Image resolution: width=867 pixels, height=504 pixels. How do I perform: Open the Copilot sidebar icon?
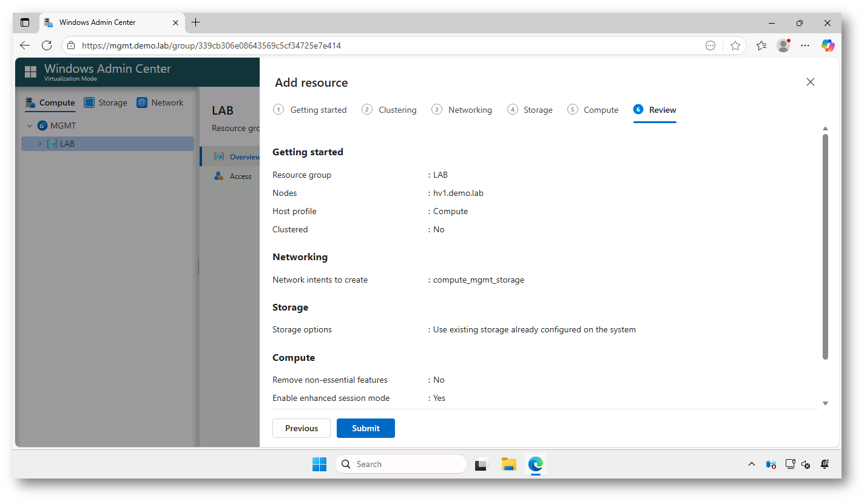click(828, 45)
